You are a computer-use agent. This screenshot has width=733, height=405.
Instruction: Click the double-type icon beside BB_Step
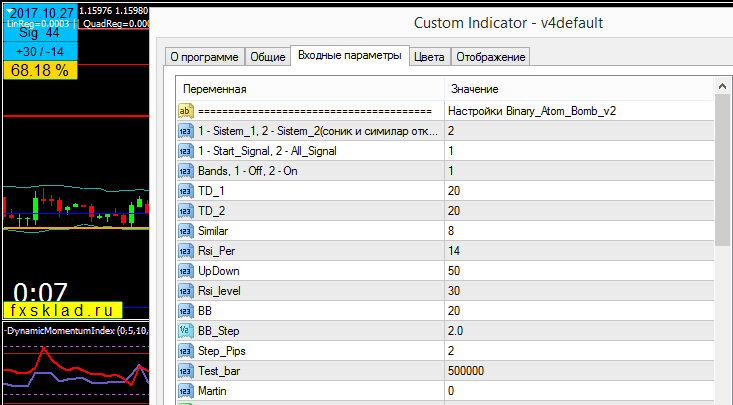pyautogui.click(x=185, y=330)
